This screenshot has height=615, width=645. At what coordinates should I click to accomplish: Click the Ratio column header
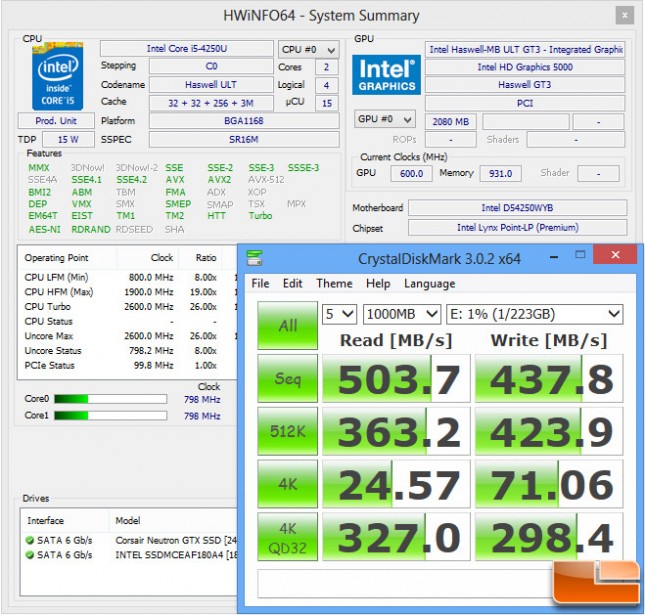(x=201, y=258)
